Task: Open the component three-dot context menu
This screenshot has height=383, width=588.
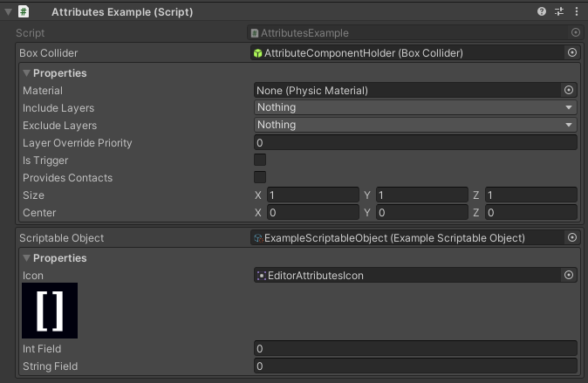Action: (x=577, y=11)
